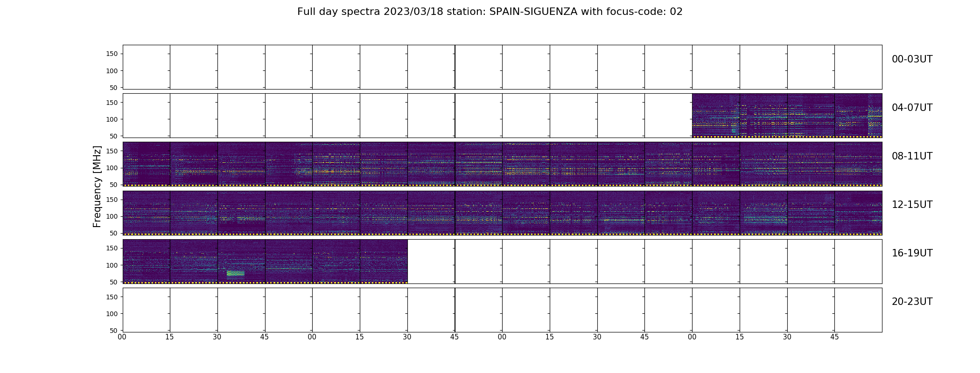Click the 20-23UT row label
This screenshot has width=980, height=373.
point(912,302)
